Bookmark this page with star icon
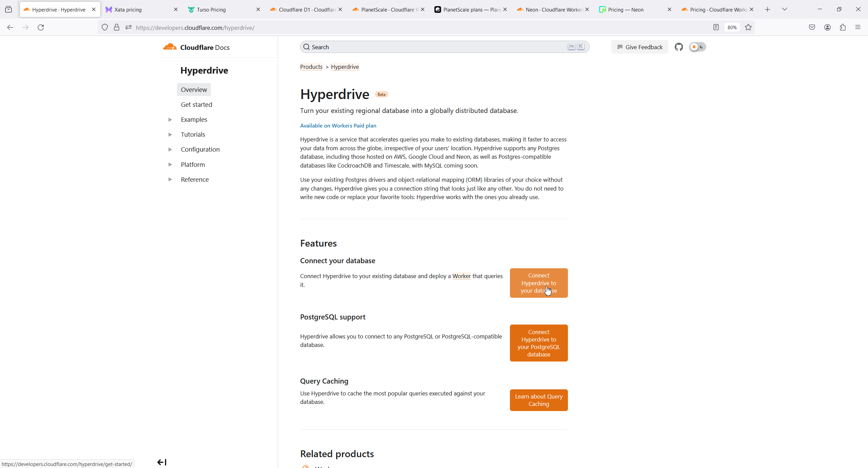The image size is (868, 468). tap(748, 27)
